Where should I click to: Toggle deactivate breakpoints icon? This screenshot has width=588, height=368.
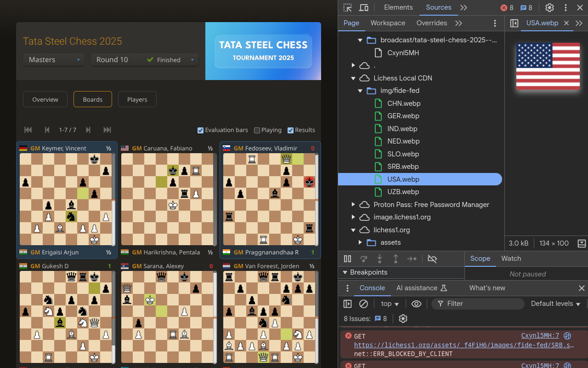click(432, 259)
